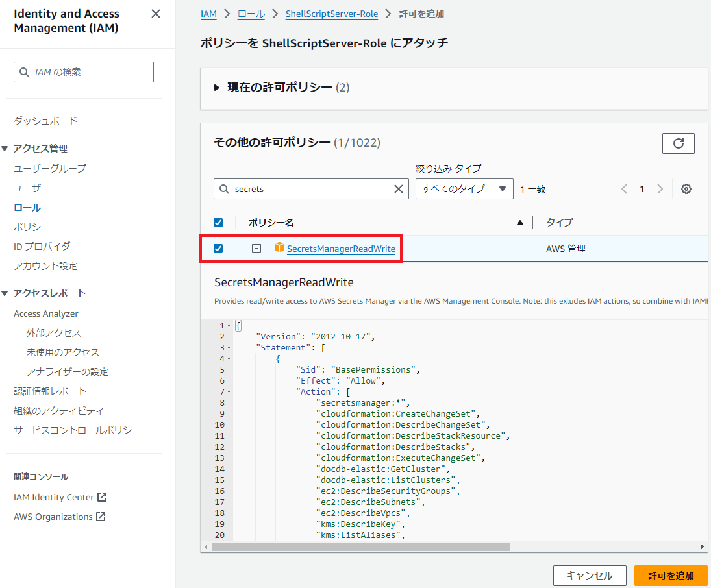The image size is (711, 588).
Task: Open the IAM Identity Center link
Action: (x=53, y=497)
